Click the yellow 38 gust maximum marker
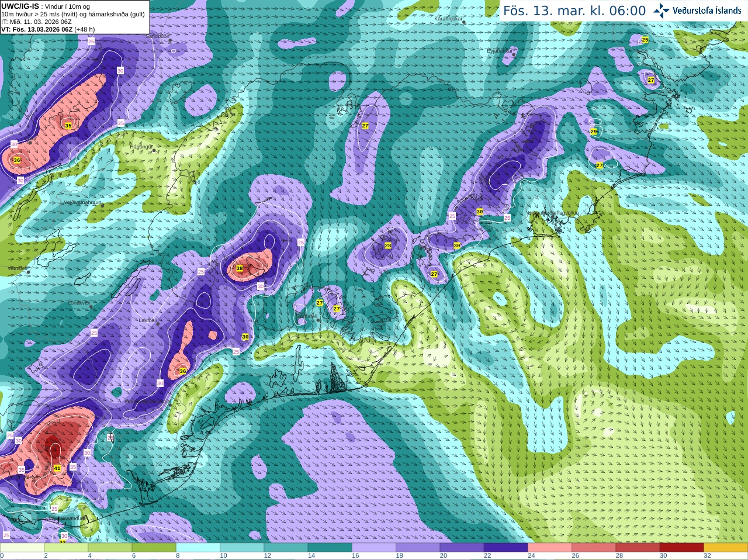748x560 pixels. coord(239,268)
